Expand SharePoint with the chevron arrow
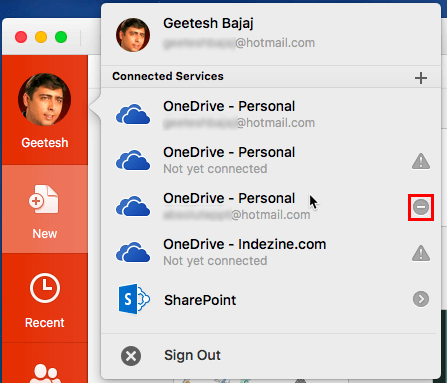Image resolution: width=447 pixels, height=383 pixels. [421, 299]
